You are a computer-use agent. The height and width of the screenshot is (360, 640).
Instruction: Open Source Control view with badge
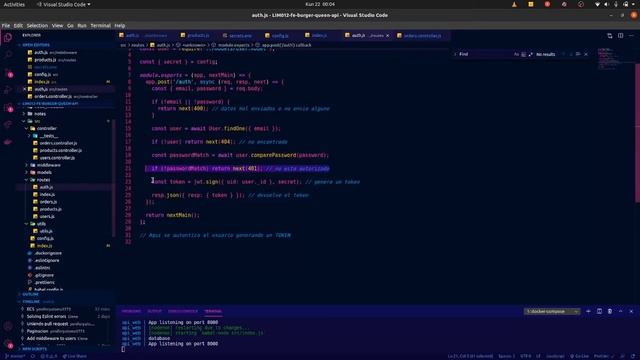click(x=8, y=73)
